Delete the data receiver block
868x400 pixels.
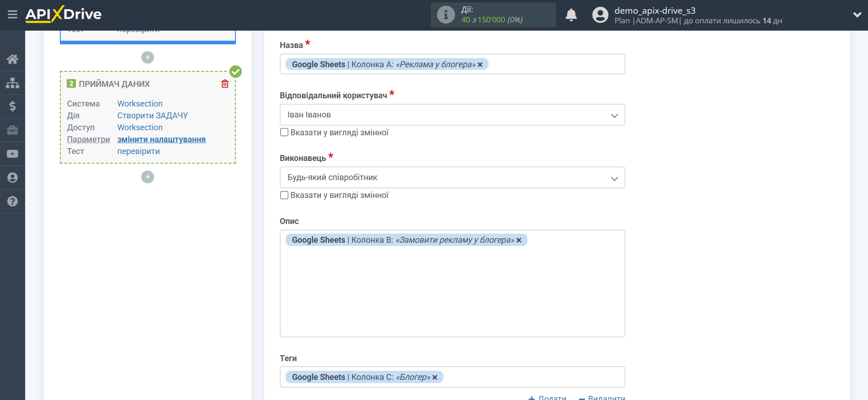pyautogui.click(x=225, y=84)
